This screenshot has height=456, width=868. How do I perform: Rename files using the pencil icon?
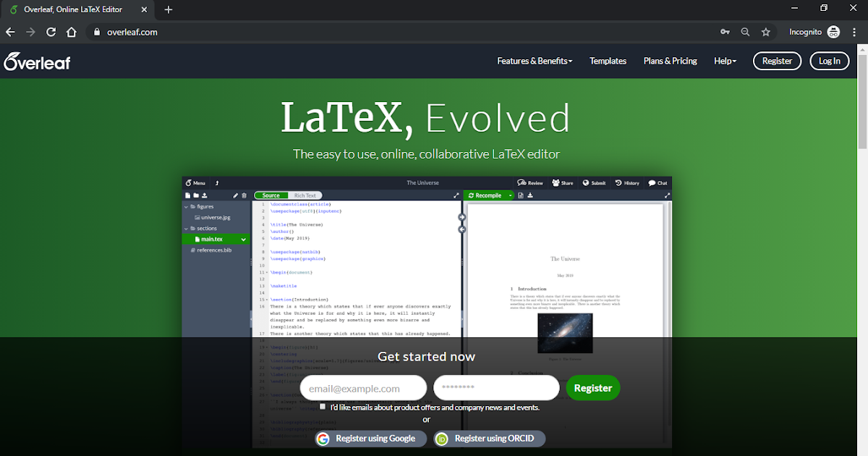(235, 195)
